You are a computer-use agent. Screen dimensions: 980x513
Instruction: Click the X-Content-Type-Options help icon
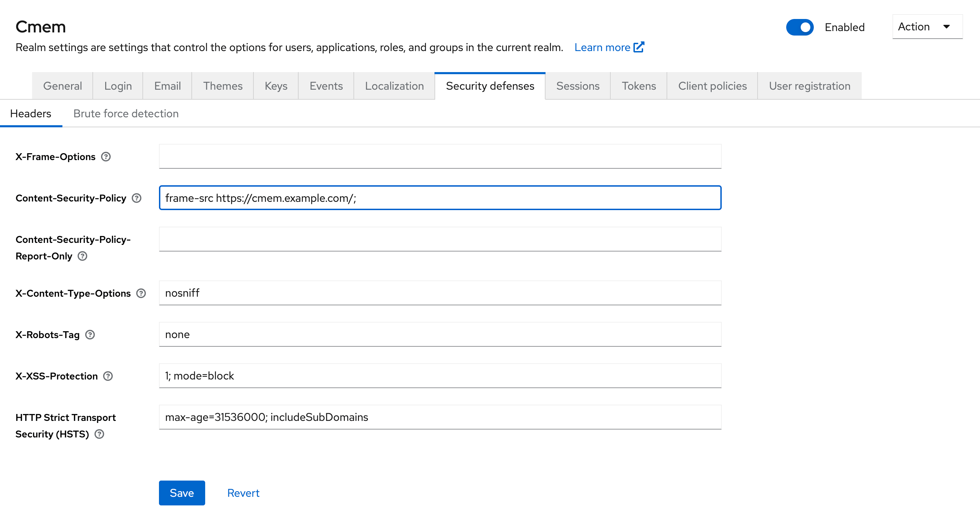141,293
